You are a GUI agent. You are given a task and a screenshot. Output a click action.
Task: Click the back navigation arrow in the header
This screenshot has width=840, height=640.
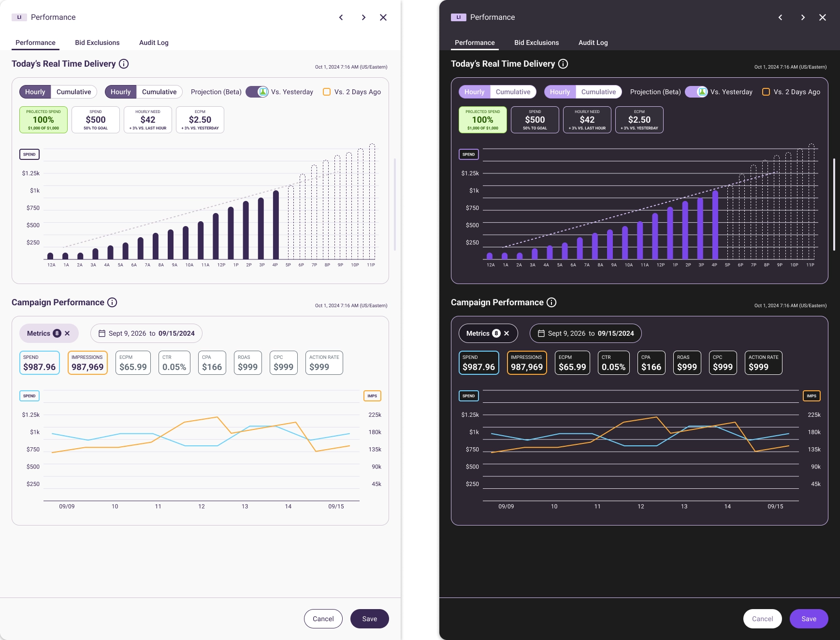[x=341, y=17]
